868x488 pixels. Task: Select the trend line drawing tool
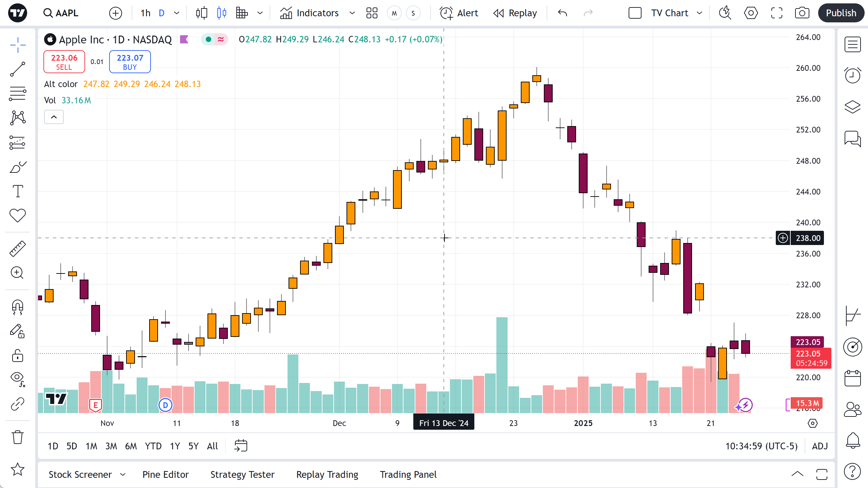(18, 69)
